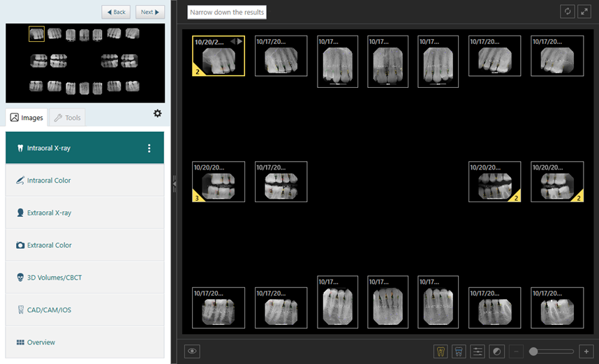Click the yellow tooth filter icon
The width and height of the screenshot is (599, 364).
[440, 351]
